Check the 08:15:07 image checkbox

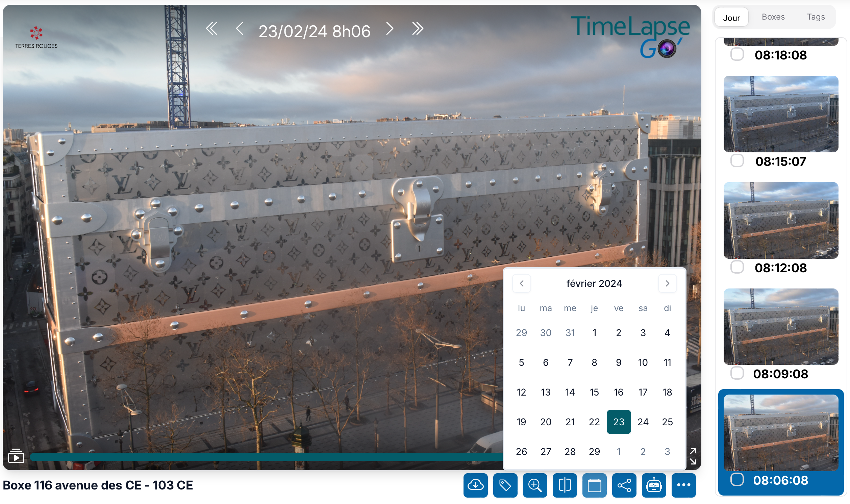pyautogui.click(x=737, y=161)
